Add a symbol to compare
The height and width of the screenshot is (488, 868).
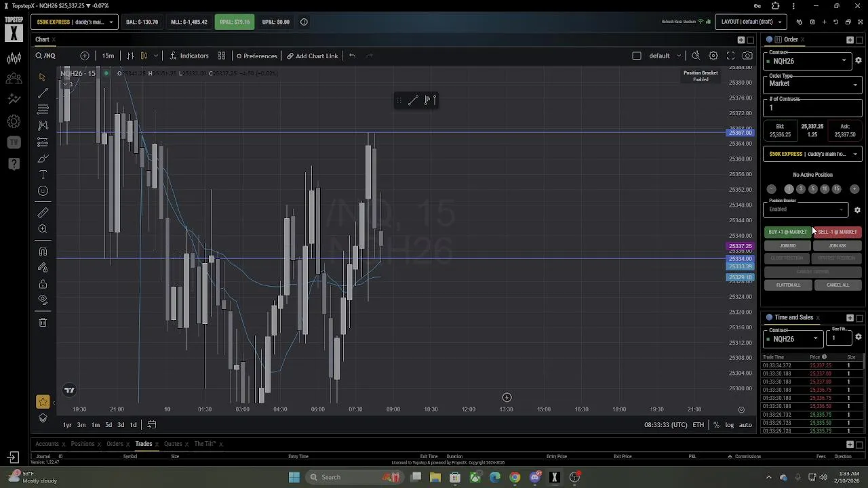85,56
